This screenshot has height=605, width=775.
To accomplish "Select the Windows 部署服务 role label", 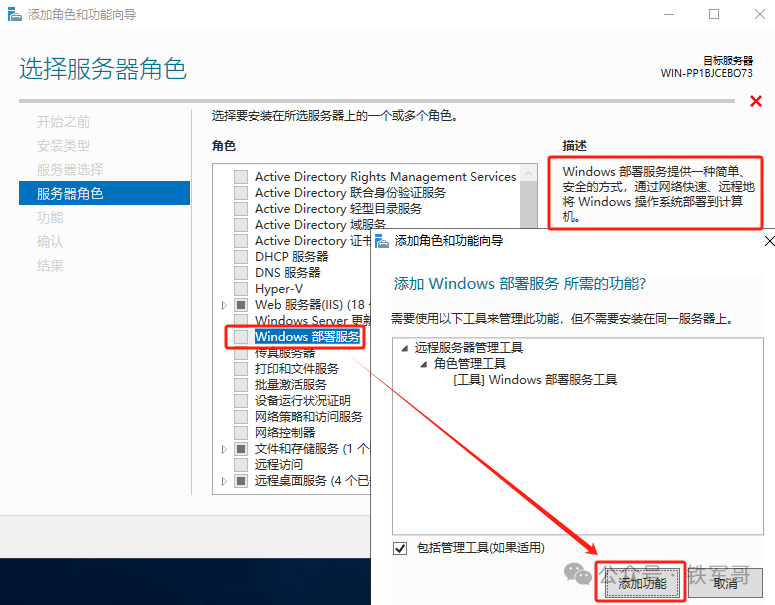I will (307, 337).
